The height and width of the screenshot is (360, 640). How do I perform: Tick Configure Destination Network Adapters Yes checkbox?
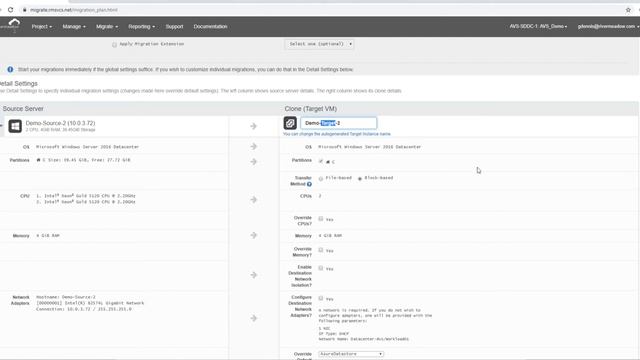click(x=321, y=298)
